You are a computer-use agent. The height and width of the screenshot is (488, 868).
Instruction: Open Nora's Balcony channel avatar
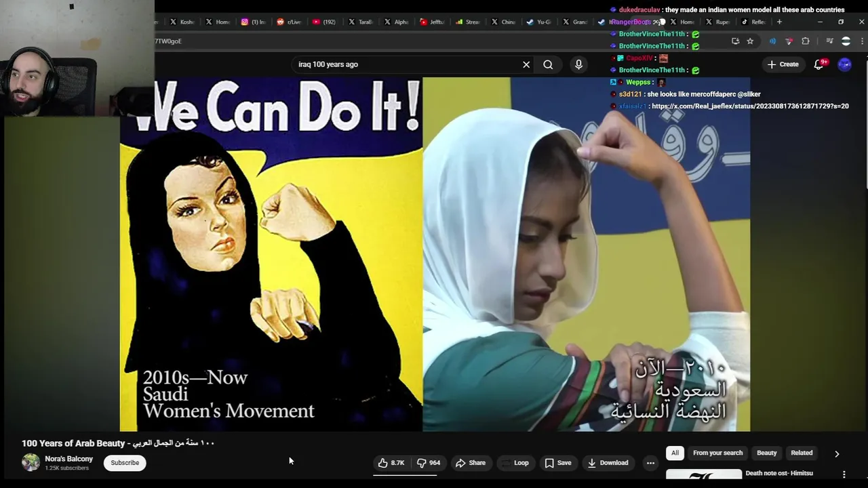31,462
